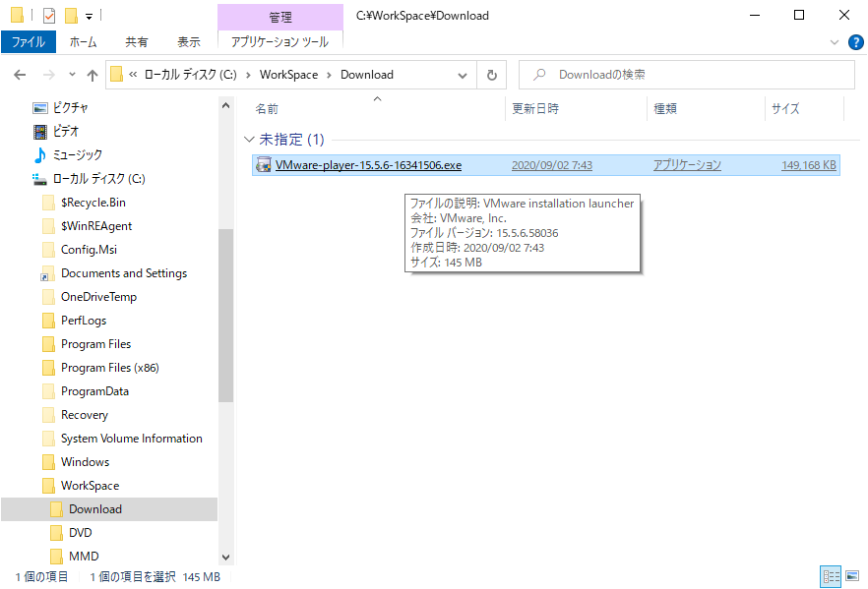Expand the ribbon with the chevron
The image size is (868, 589).
point(835,42)
